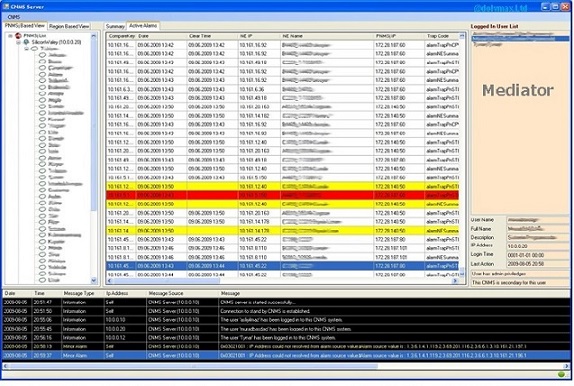Select log entry CNMS server started successfully
Screen dimensions: 574x386
pyautogui.click(x=286, y=303)
